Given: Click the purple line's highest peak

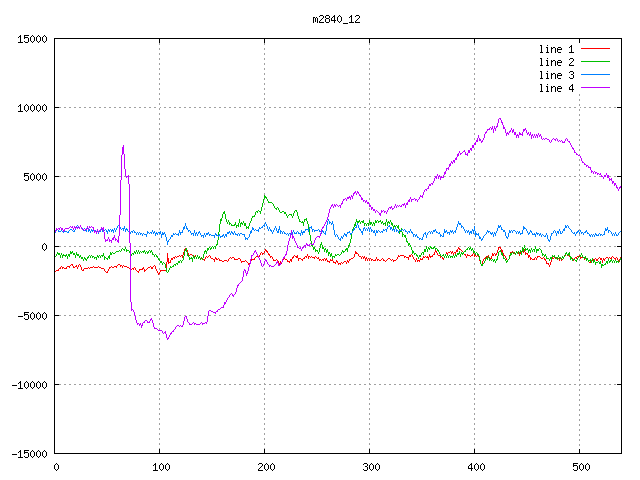Looking at the screenshot, I should coord(500,120).
